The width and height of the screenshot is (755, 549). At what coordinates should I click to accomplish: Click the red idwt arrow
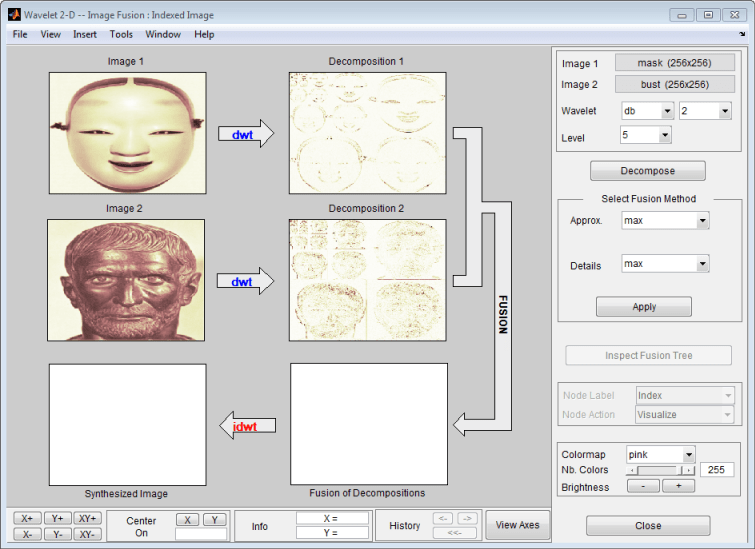point(247,426)
